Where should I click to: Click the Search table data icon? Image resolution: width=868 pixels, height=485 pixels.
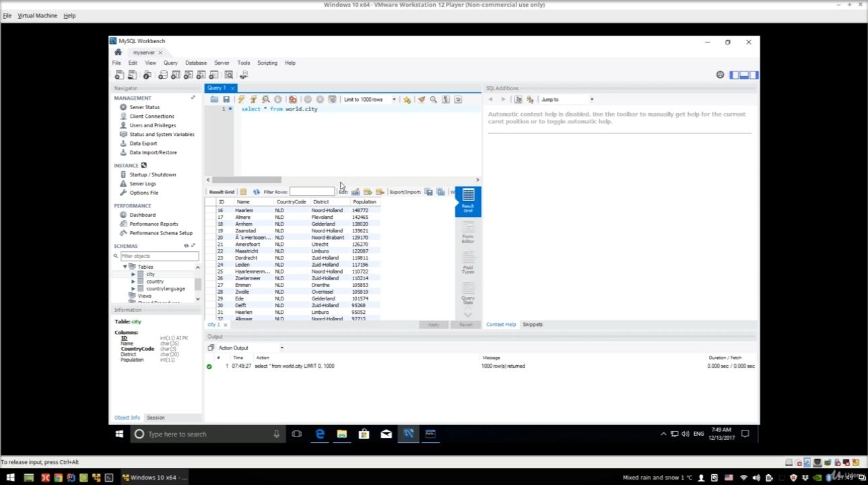coord(229,75)
